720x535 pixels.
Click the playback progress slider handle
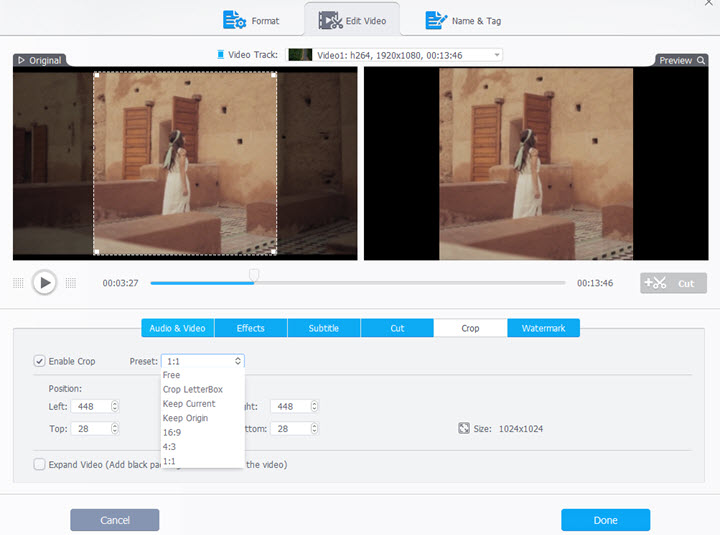click(x=254, y=275)
